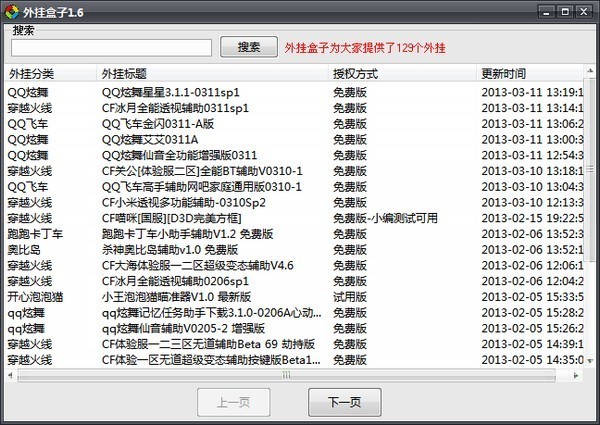Image resolution: width=600 pixels, height=425 pixels.
Task: Select row CF关公[体验服二区]全能BT辅助V0310-1
Action: click(x=295, y=171)
